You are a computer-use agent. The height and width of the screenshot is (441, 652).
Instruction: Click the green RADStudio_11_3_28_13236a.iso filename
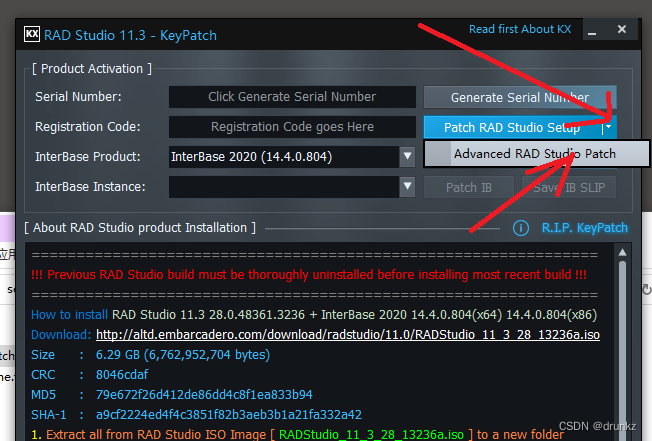[371, 434]
